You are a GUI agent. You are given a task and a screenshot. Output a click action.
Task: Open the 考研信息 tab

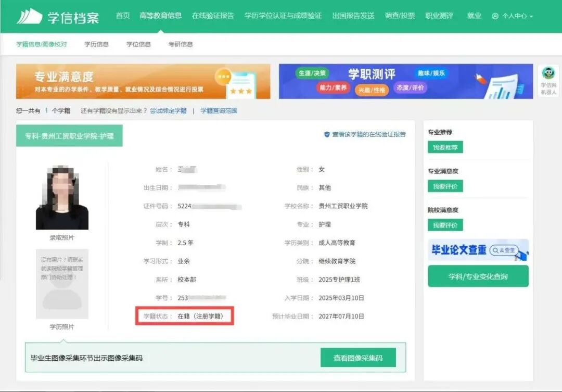pyautogui.click(x=182, y=44)
